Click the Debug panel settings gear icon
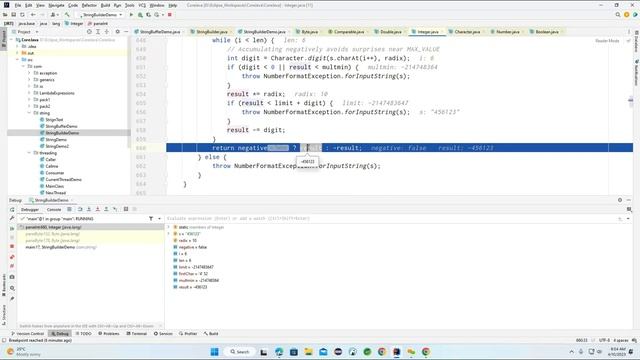640x360 pixels. click(x=620, y=200)
